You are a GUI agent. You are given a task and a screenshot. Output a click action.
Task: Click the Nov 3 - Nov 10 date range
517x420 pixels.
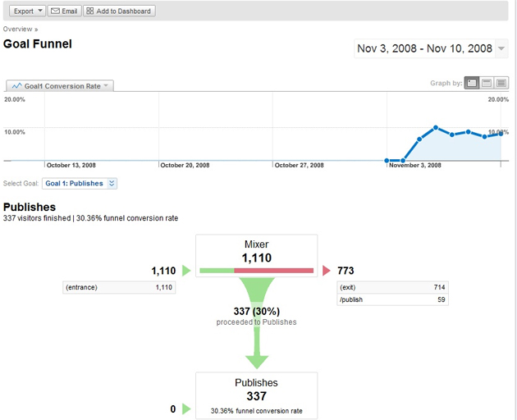point(424,48)
